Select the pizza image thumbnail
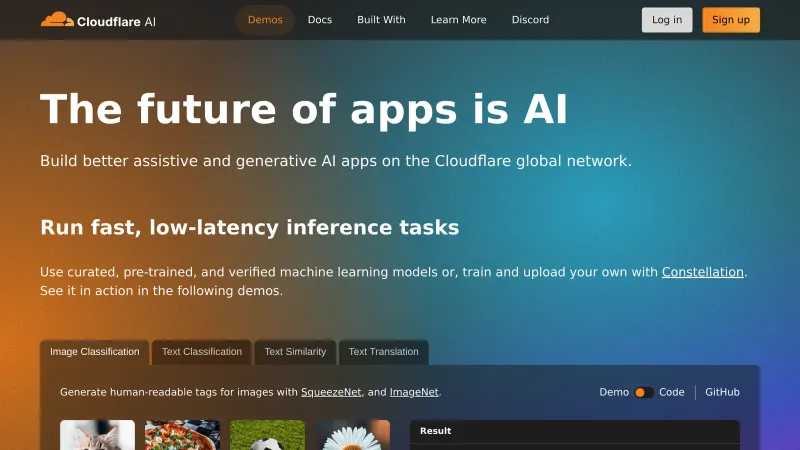The image size is (800, 450). (x=182, y=435)
